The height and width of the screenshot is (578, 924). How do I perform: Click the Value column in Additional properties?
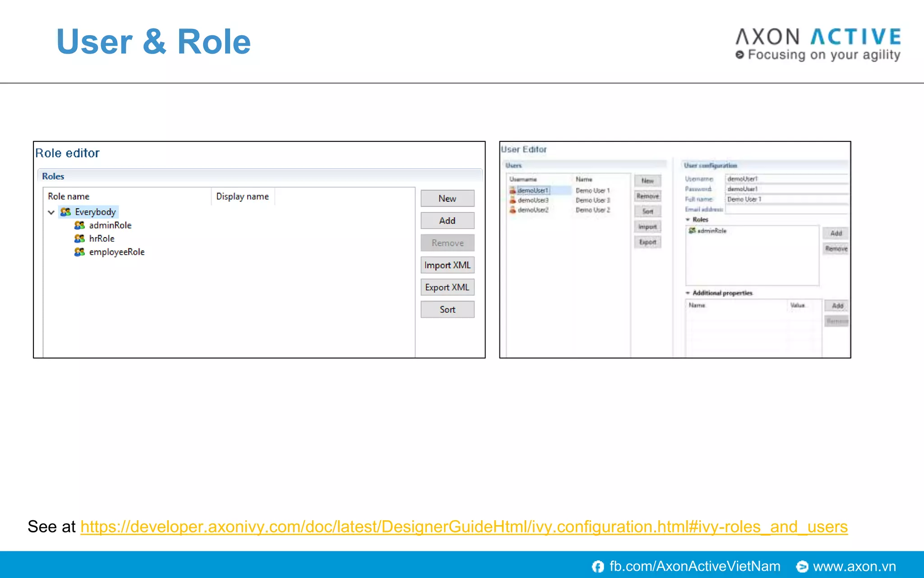pyautogui.click(x=804, y=305)
